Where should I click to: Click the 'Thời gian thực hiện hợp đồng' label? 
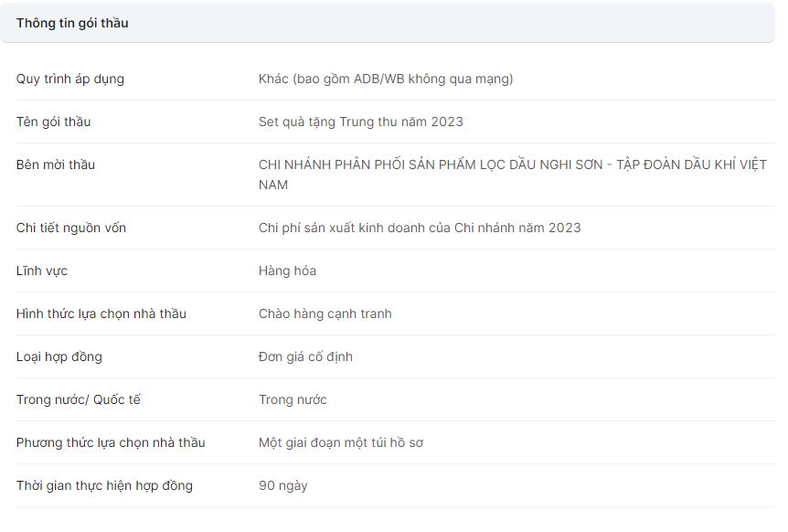pos(104,485)
